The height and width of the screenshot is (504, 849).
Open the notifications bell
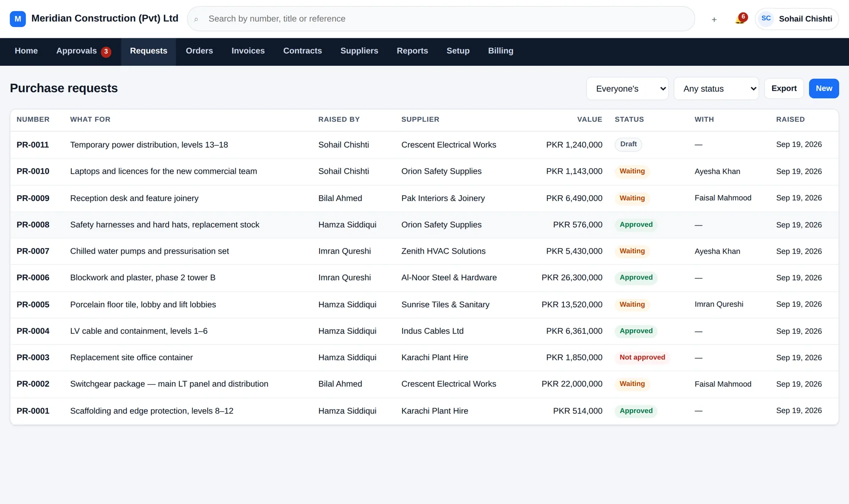click(740, 19)
